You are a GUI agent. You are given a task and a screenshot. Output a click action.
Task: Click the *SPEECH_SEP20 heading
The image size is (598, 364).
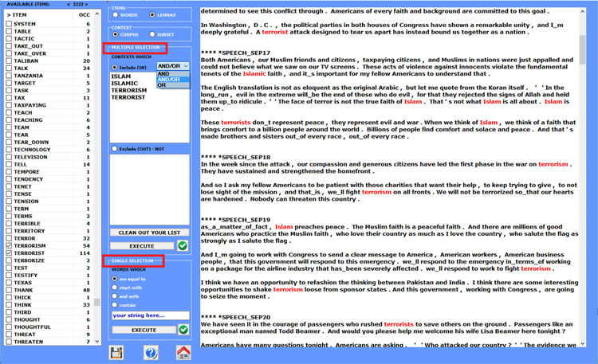click(x=244, y=317)
